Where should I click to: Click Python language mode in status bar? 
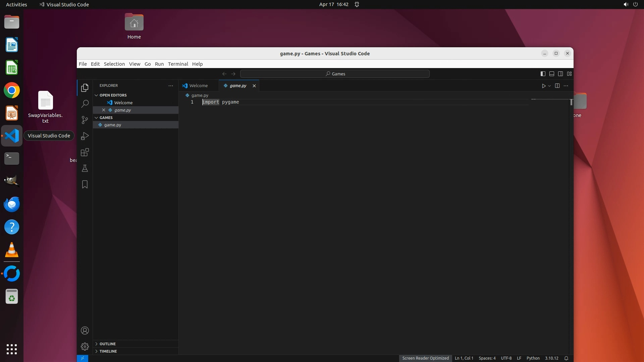click(x=533, y=358)
